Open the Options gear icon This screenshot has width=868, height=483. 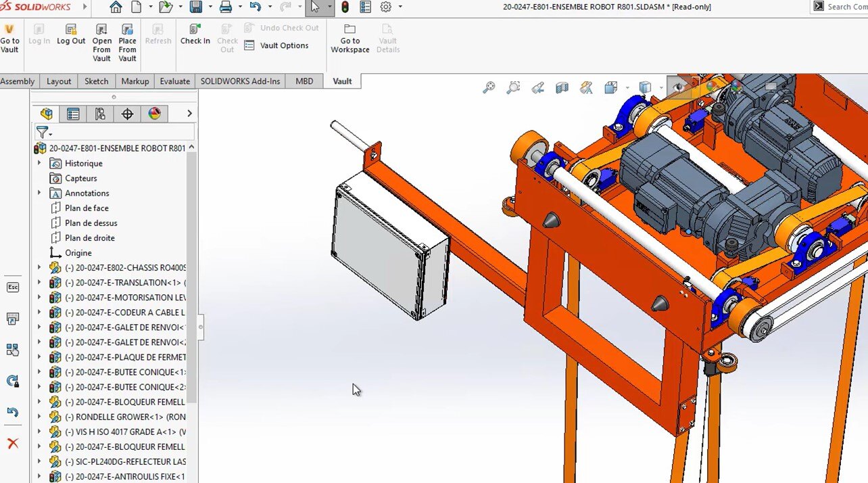coord(386,7)
